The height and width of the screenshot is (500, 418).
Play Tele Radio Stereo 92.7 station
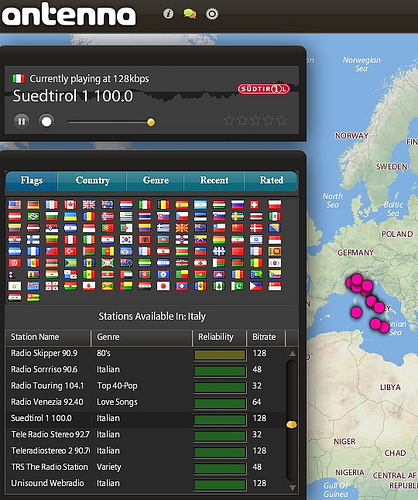tap(146, 435)
